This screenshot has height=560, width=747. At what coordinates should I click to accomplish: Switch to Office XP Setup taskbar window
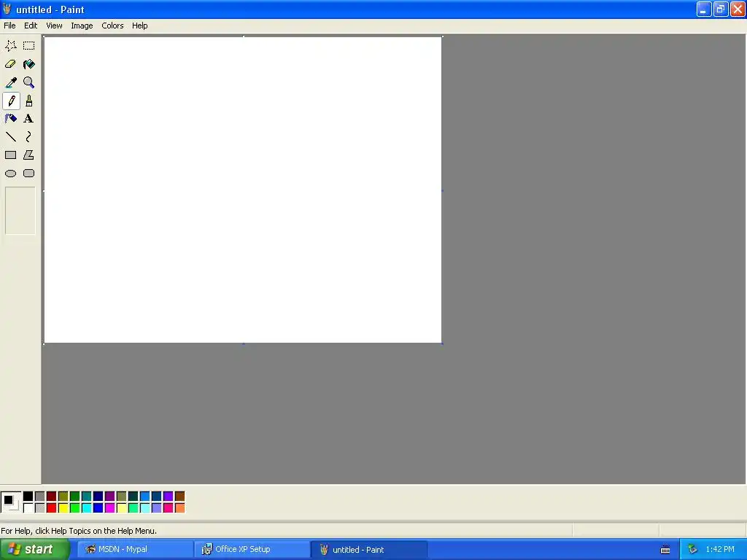click(x=252, y=550)
